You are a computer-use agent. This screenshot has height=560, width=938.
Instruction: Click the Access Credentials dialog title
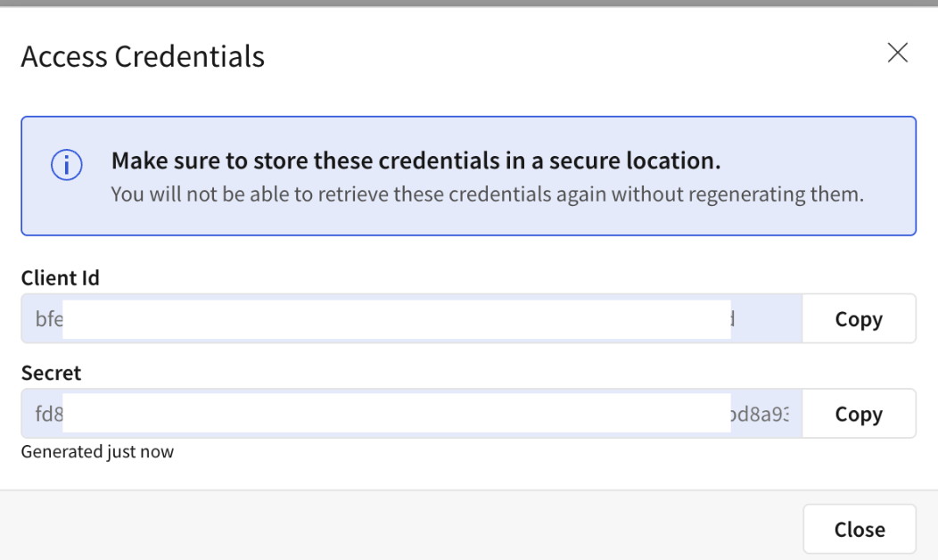[143, 57]
